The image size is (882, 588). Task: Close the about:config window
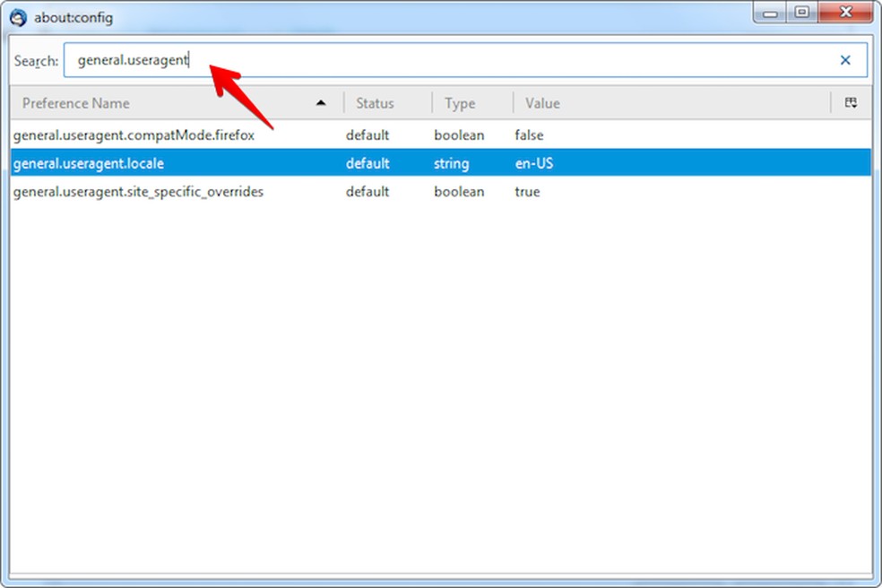pyautogui.click(x=845, y=13)
